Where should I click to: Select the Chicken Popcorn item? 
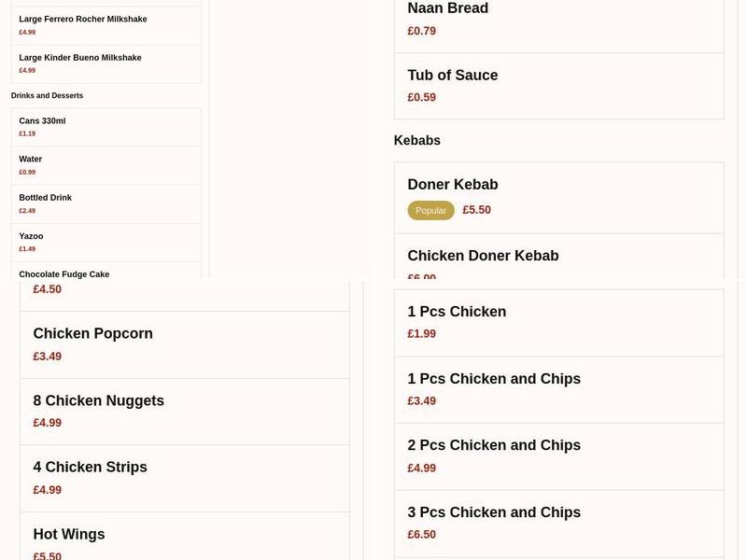(92, 333)
